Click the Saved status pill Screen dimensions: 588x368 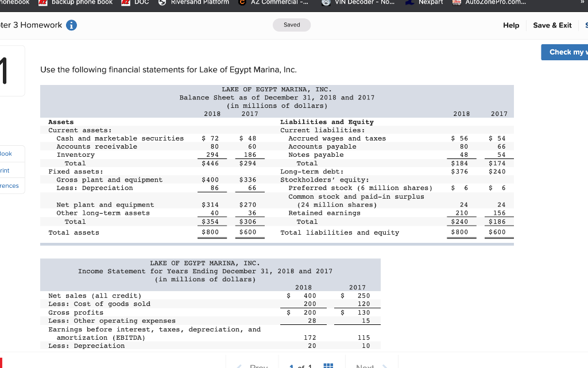point(293,25)
